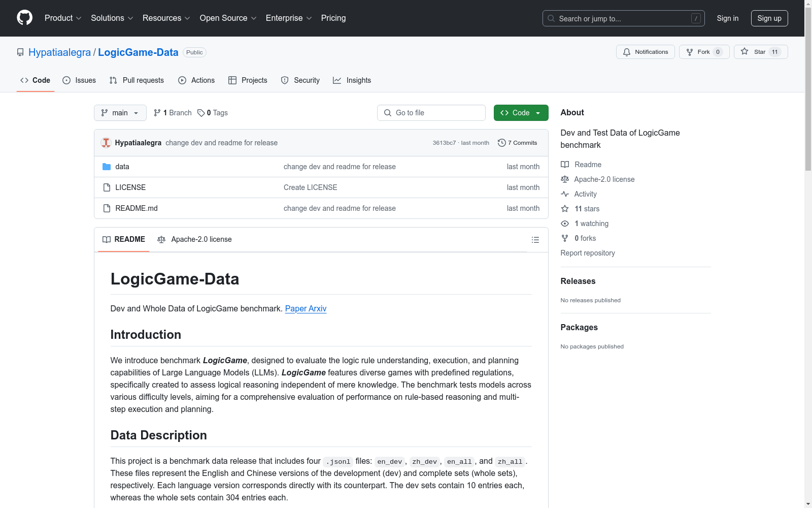Select the README tab in the file viewer
This screenshot has height=508, width=812.
pyautogui.click(x=124, y=239)
